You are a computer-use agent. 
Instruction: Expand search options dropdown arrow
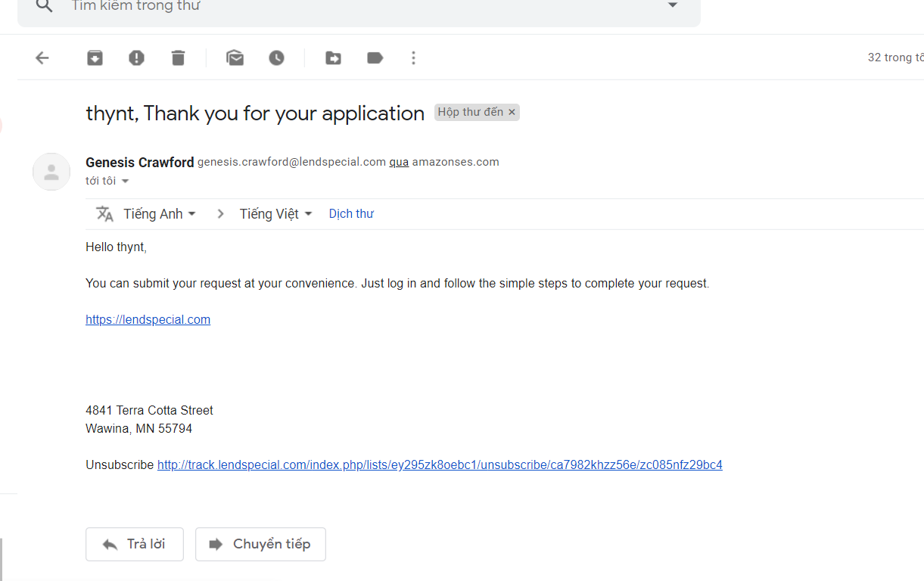point(672,6)
